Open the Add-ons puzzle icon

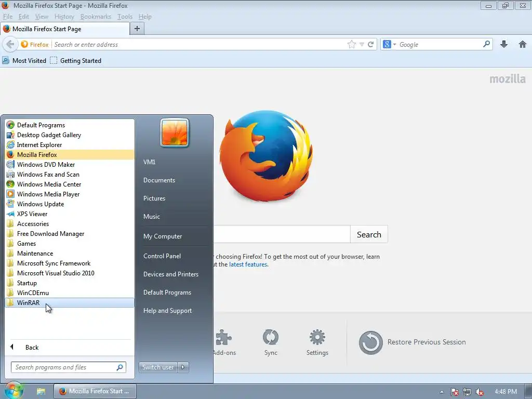click(223, 338)
